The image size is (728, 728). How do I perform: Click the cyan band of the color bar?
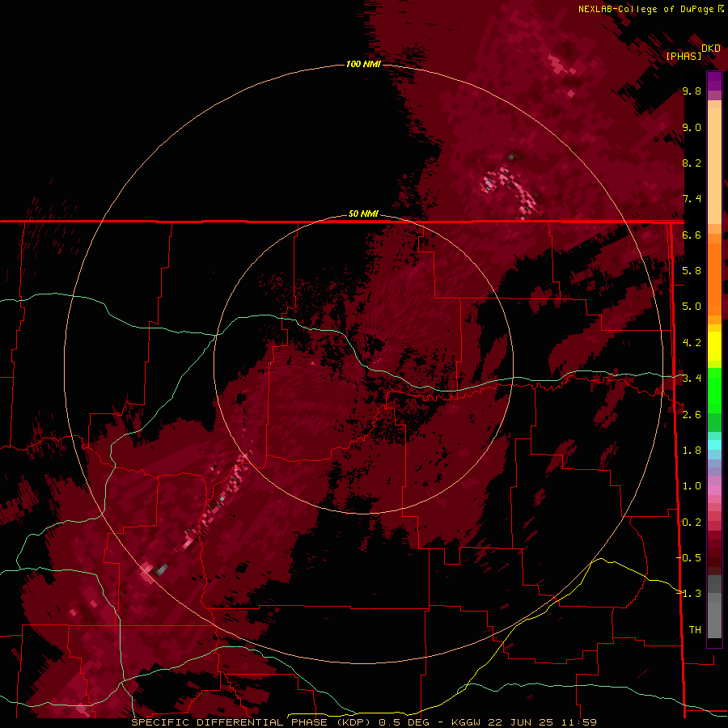[714, 445]
